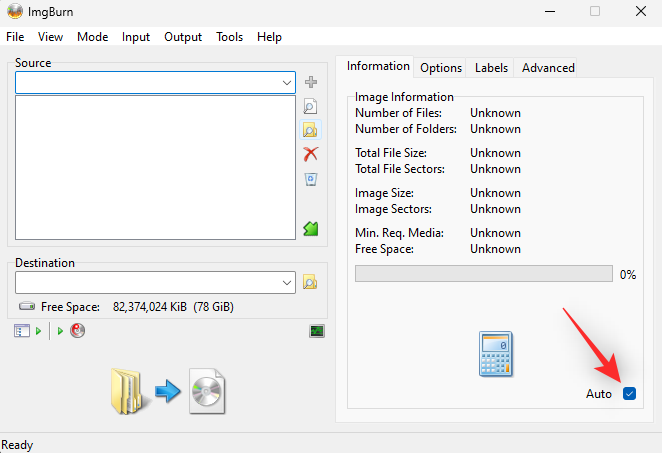Open the View menu
This screenshot has width=662, height=453.
[x=50, y=37]
